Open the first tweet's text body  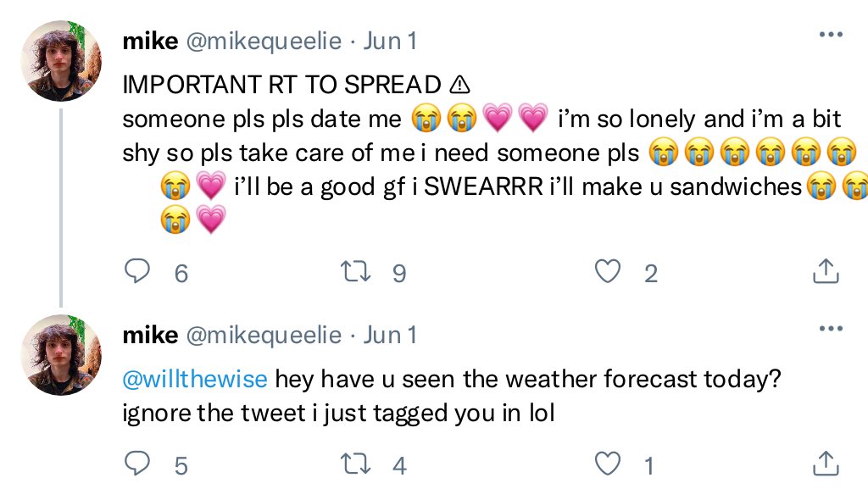point(489,153)
